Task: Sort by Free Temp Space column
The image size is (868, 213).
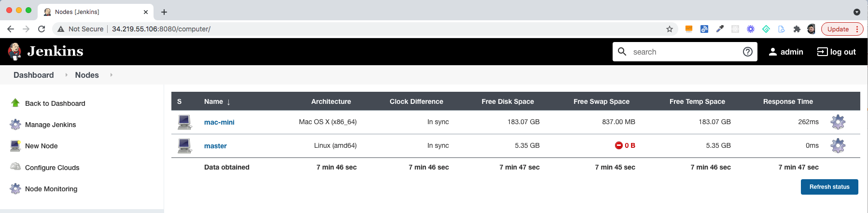Action: pyautogui.click(x=697, y=101)
